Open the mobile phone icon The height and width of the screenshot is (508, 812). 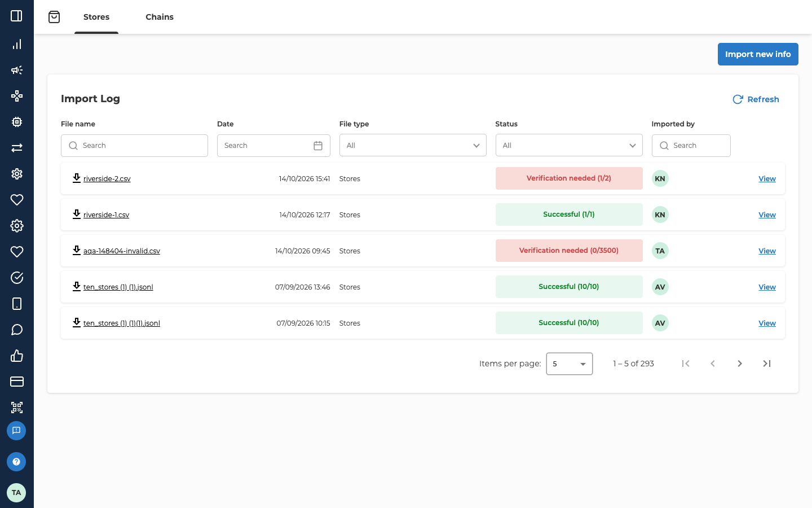(x=17, y=304)
